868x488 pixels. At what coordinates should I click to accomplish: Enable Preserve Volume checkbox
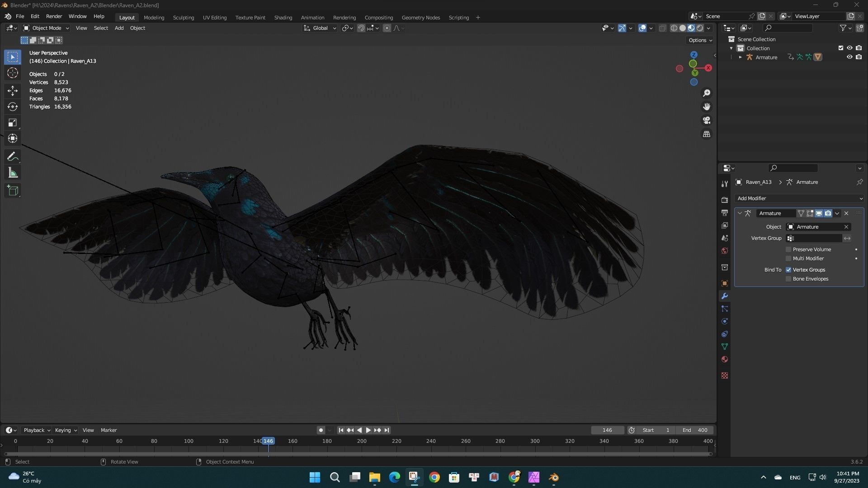(788, 249)
